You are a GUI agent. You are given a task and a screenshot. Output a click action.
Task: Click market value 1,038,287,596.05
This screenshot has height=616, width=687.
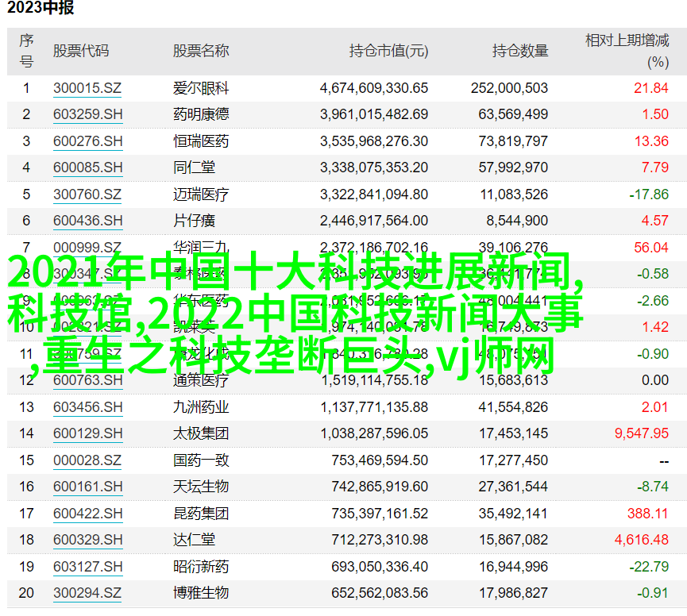pyautogui.click(x=374, y=433)
